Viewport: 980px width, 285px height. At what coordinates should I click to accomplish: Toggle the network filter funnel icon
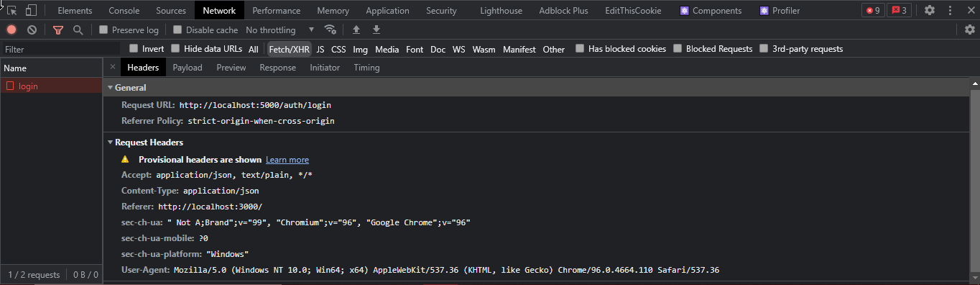coord(57,30)
